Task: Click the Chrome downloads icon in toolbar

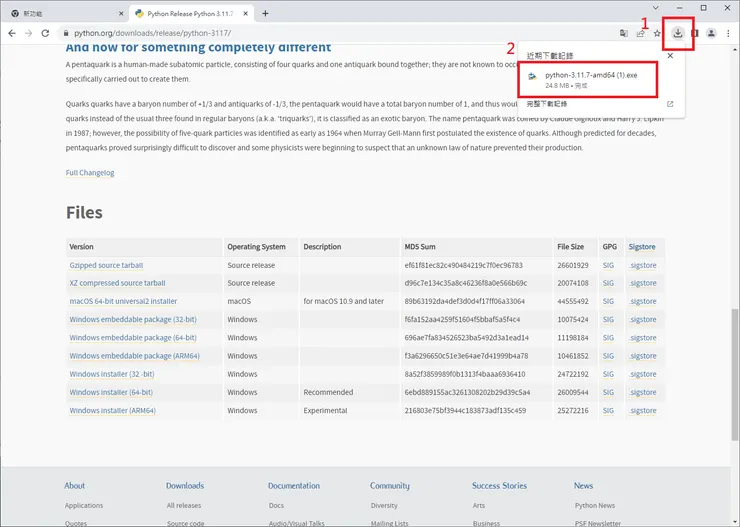Action: pos(678,33)
